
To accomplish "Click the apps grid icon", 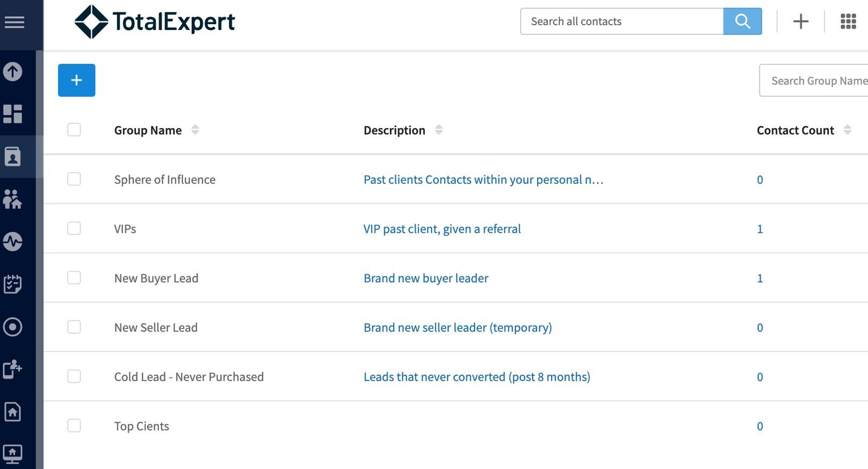I will click(848, 21).
